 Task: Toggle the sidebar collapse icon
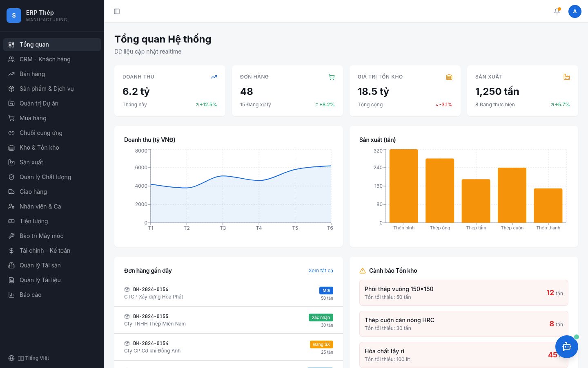coord(117,11)
